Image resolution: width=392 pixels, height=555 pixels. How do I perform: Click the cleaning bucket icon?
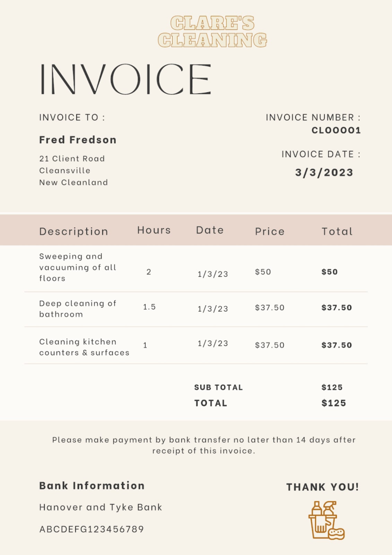(x=326, y=521)
